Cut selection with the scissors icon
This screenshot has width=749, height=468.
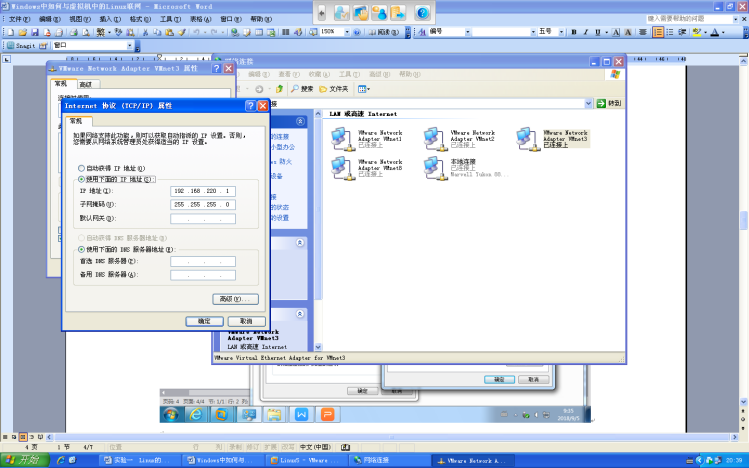[145, 32]
